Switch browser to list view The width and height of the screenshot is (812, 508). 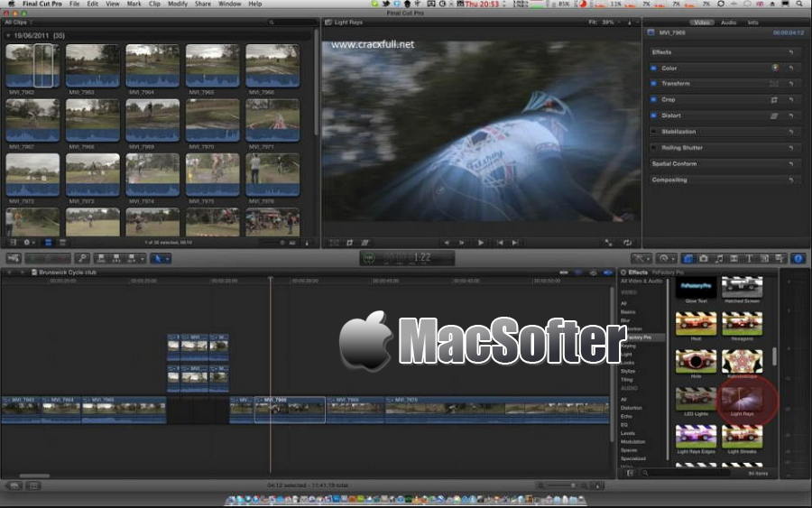coord(62,243)
